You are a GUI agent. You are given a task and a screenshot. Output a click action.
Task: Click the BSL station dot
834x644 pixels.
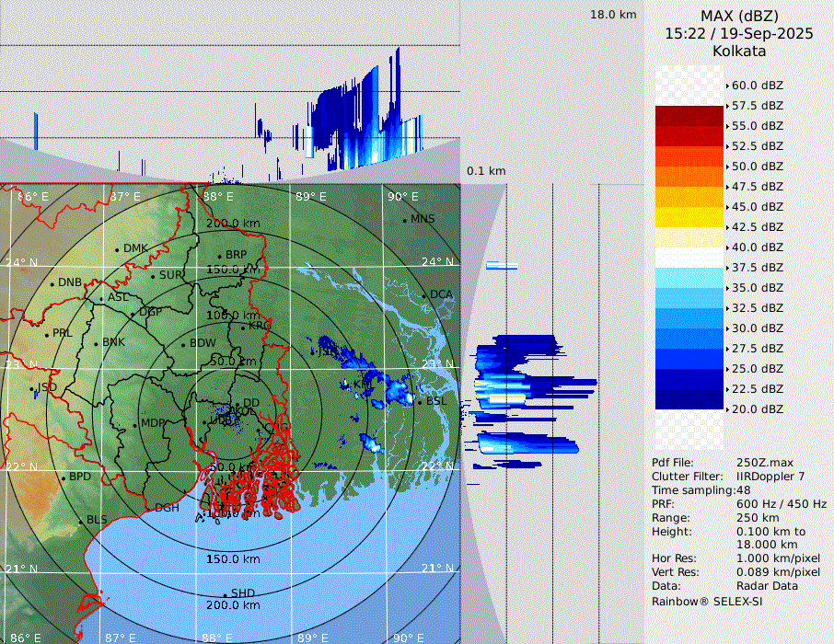pyautogui.click(x=419, y=403)
